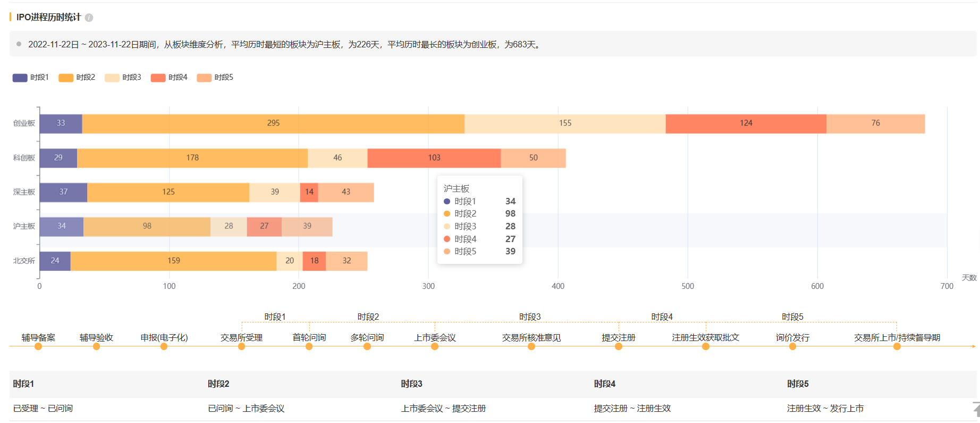980x423 pixels.
Task: Click the 创业板 bar segment showing 295
Action: 273,123
